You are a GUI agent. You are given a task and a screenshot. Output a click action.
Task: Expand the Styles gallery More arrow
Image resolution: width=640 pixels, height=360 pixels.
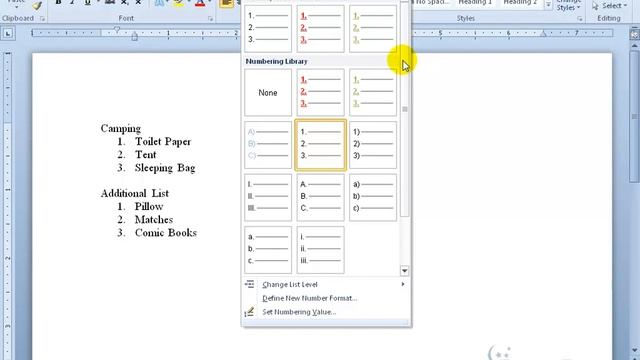548,5
